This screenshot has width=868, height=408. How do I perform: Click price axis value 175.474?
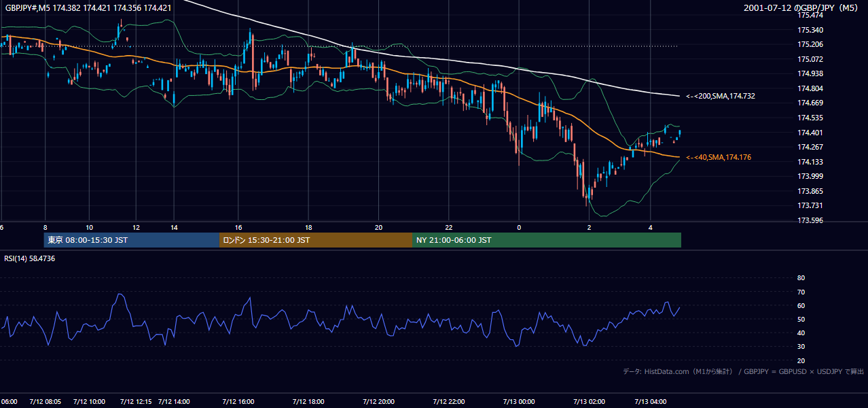810,15
